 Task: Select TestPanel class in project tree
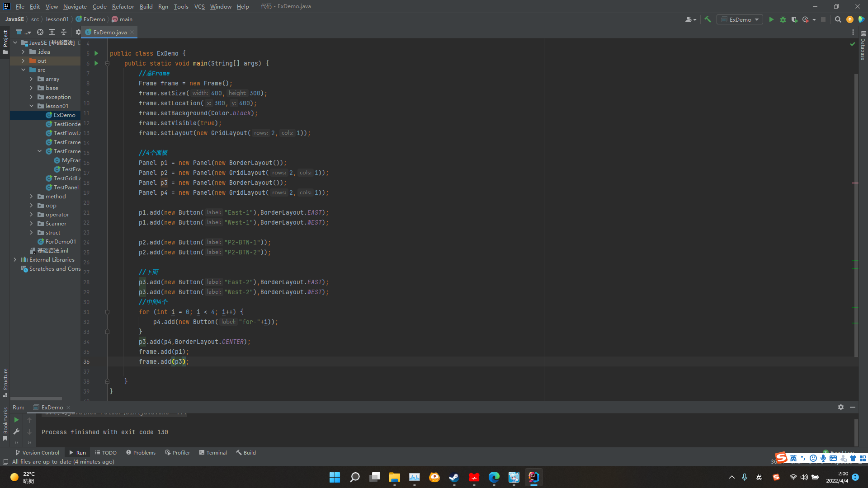[66, 188]
